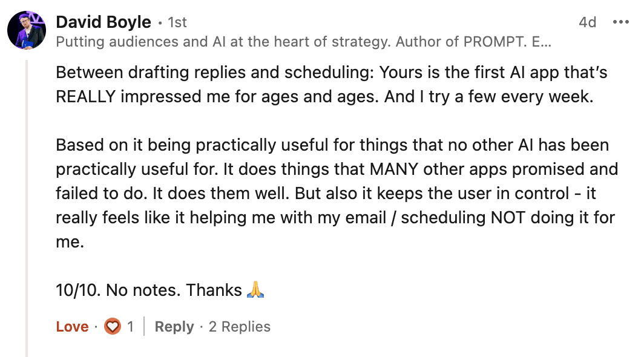This screenshot has width=644, height=357.
Task: Click the heart reaction icon
Action: [x=112, y=327]
